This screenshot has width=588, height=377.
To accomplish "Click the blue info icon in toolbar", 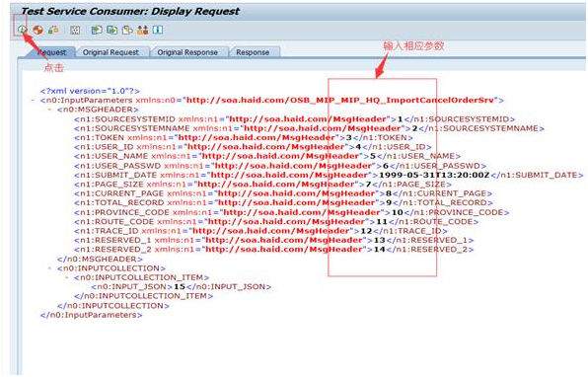I will (x=158, y=30).
